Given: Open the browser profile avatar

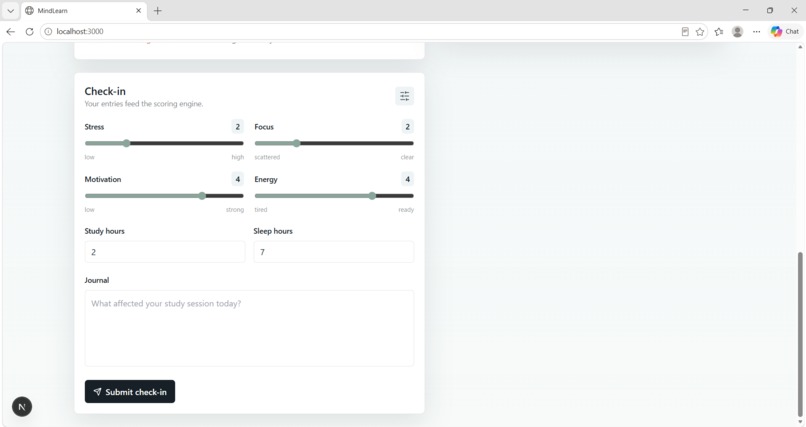Looking at the screenshot, I should pos(737,31).
